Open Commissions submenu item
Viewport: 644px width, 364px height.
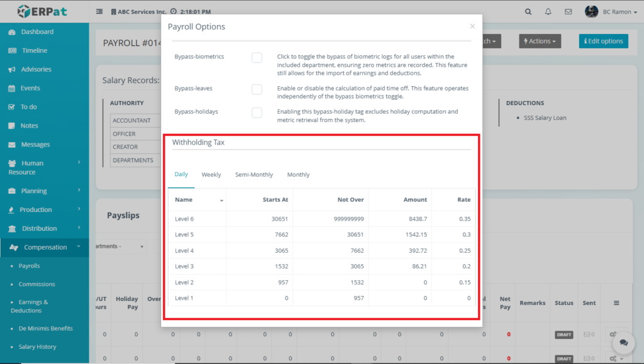point(36,284)
